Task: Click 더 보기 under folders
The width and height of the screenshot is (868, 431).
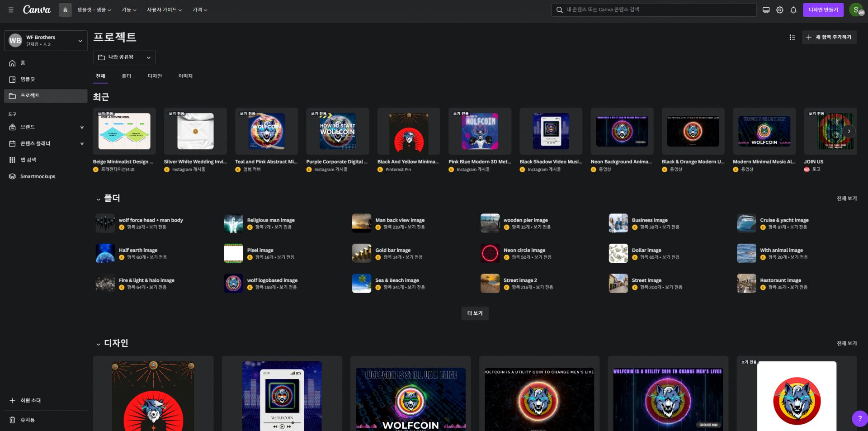Action: click(475, 313)
